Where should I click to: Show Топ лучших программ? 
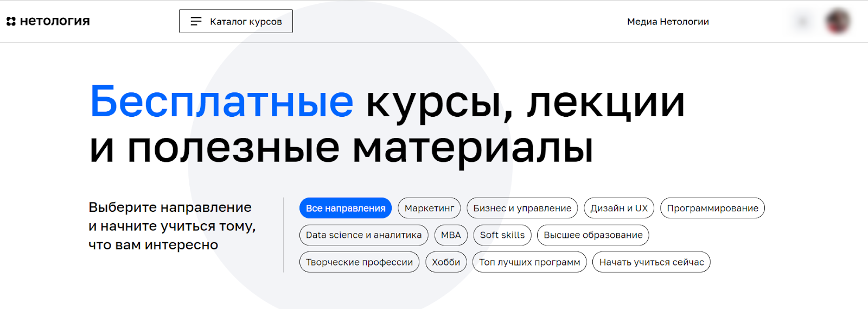[529, 262]
